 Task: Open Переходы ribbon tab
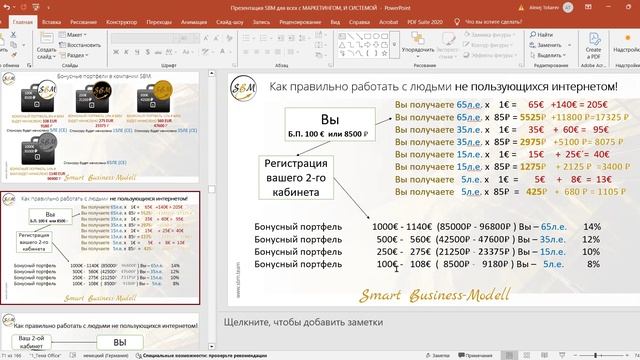(x=159, y=22)
